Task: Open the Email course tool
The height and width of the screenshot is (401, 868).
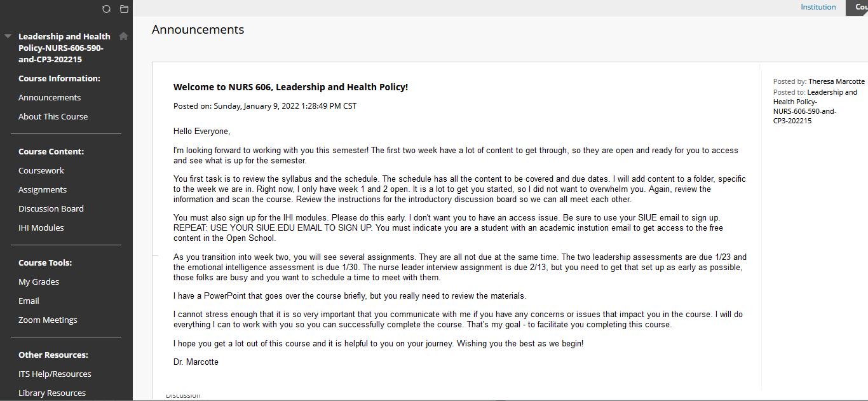Action: [x=29, y=301]
